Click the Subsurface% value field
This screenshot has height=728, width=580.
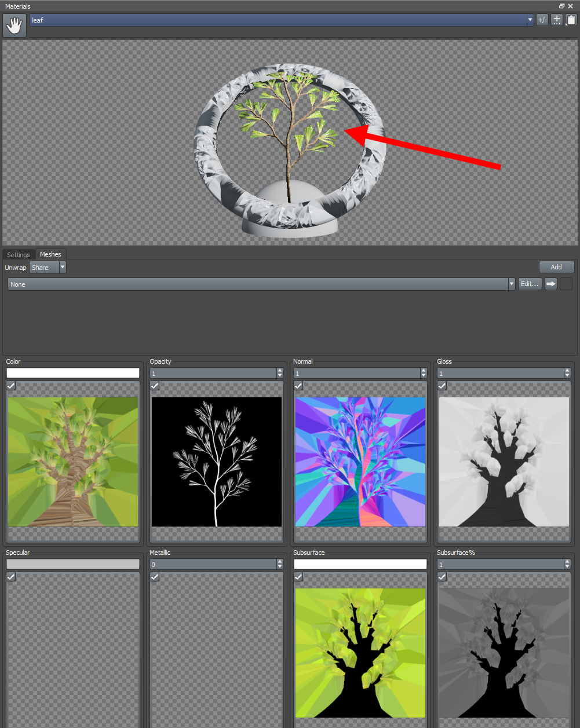tap(500, 564)
